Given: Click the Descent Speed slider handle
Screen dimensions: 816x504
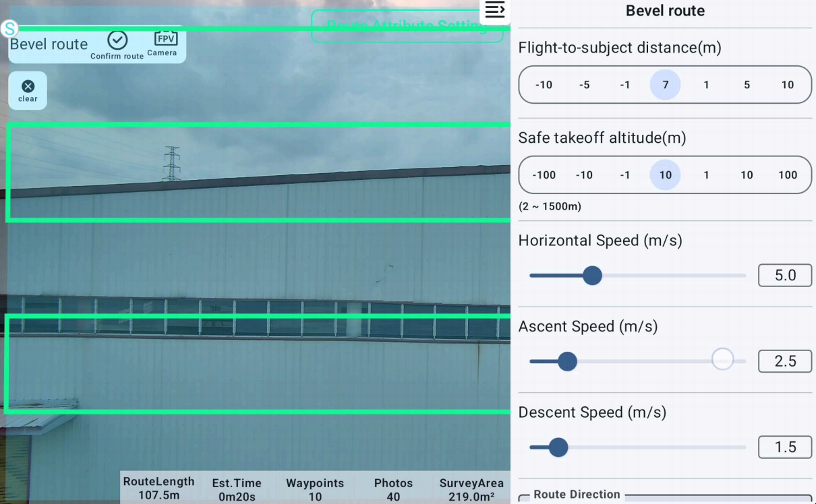Looking at the screenshot, I should point(558,447).
